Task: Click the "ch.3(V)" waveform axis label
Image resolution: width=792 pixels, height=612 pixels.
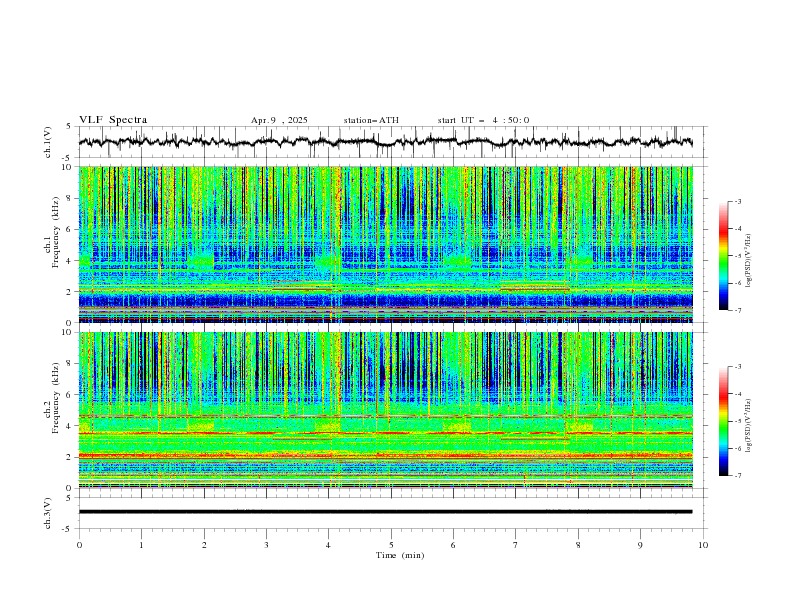Action: click(48, 513)
